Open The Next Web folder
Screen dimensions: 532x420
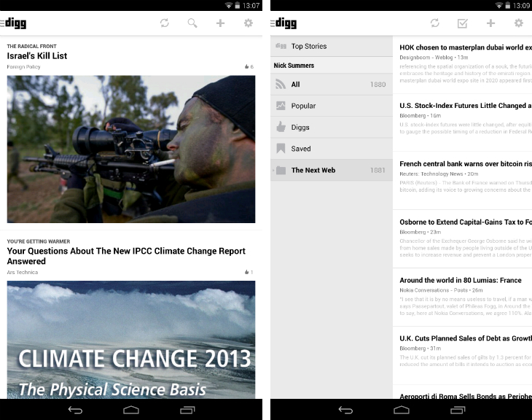tap(332, 170)
